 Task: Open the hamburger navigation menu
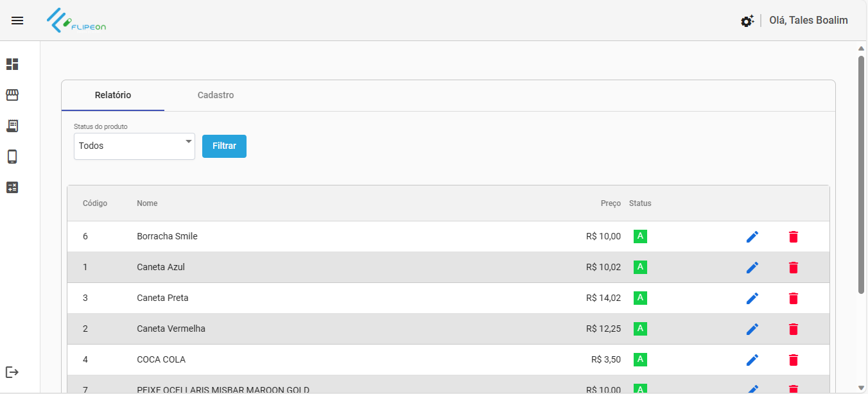pos(17,21)
